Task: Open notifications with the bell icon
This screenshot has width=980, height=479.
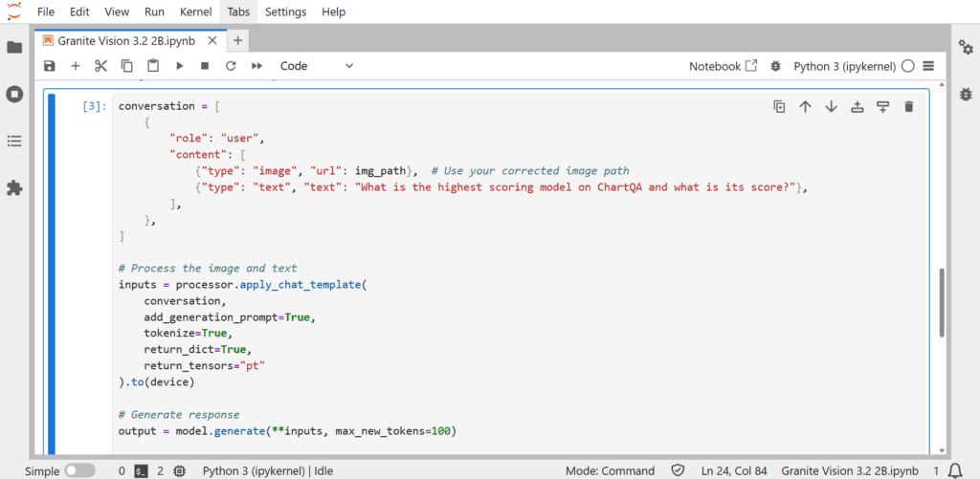Action: click(x=955, y=470)
